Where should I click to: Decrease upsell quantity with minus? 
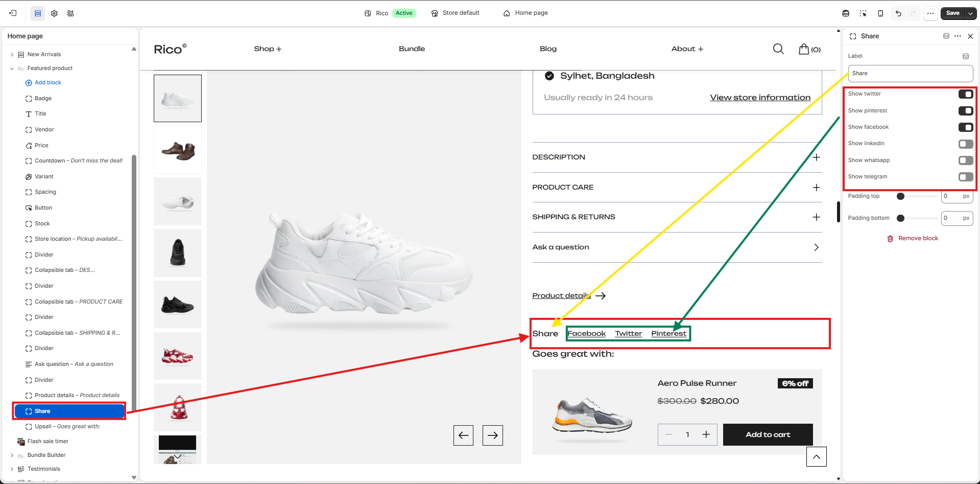(x=669, y=434)
